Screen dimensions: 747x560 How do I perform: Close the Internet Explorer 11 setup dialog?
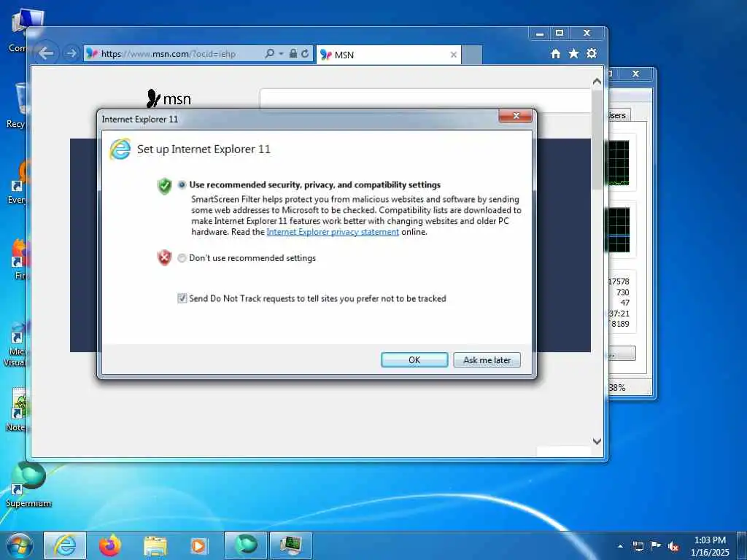point(516,116)
